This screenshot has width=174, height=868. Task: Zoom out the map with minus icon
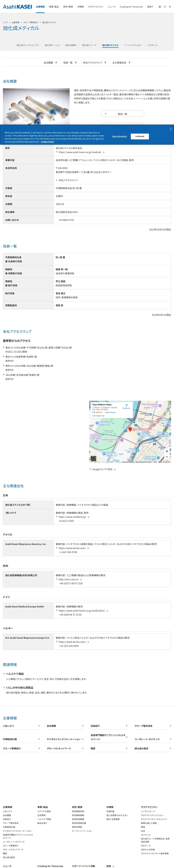167,457
